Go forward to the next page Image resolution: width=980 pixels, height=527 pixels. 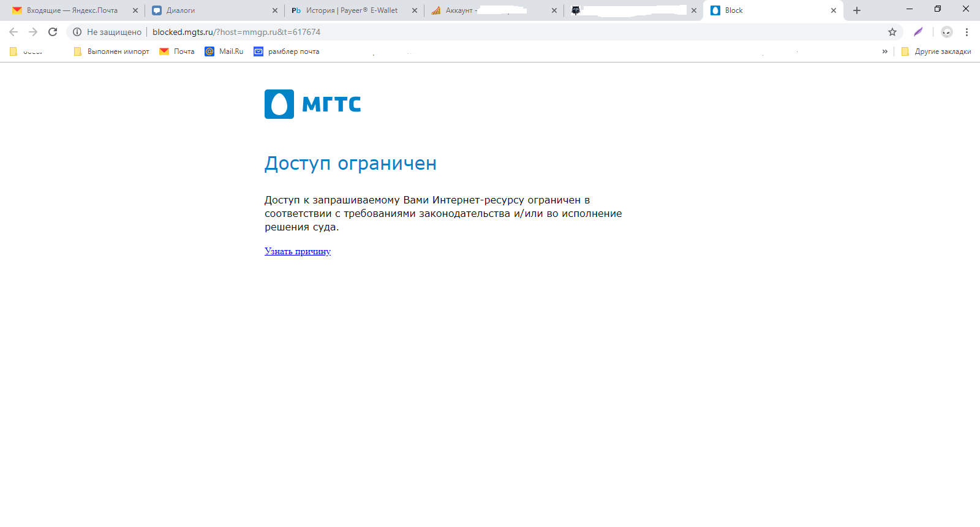(x=33, y=32)
